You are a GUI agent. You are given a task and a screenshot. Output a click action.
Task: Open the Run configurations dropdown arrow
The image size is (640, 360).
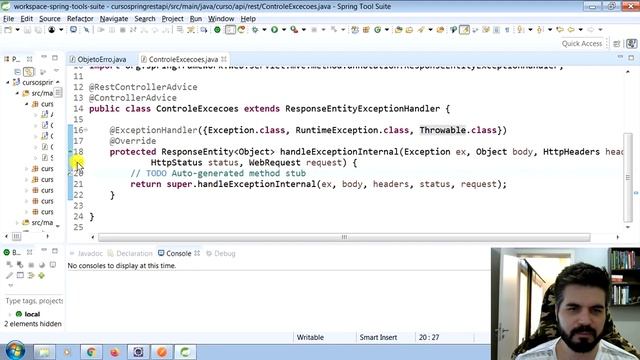tap(284, 30)
